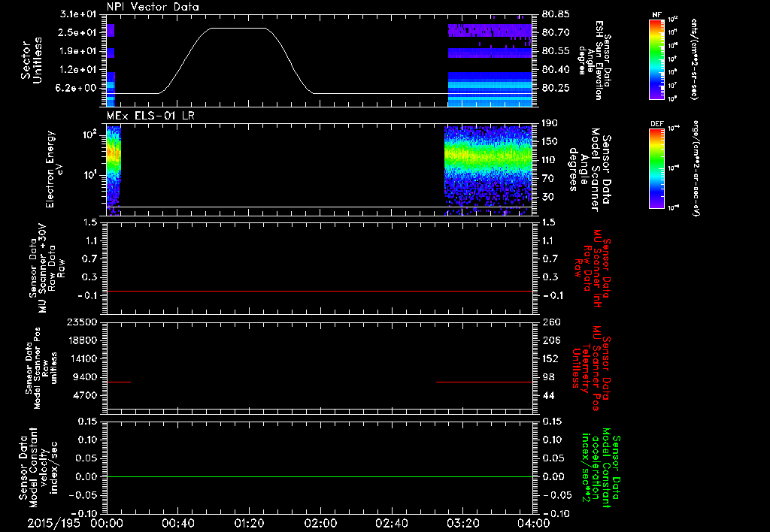This screenshot has width=770, height=532.
Task: Select the NPI Vector Data panel title
Action: 153,7
